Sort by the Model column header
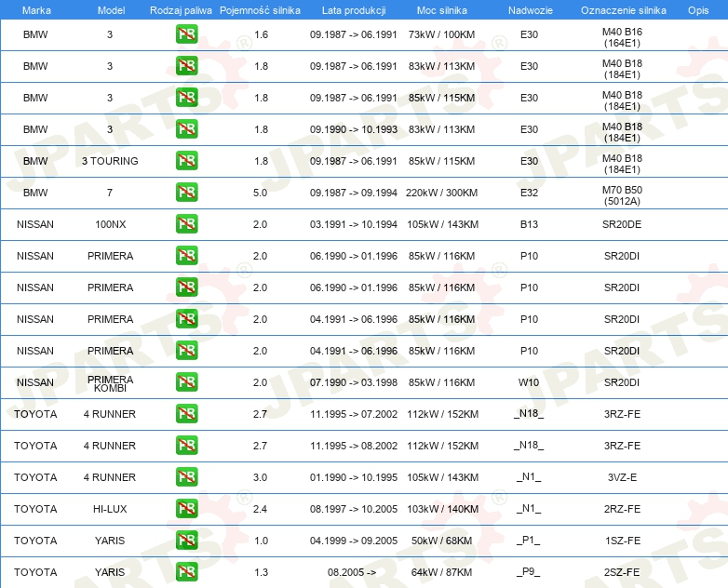 (111, 10)
